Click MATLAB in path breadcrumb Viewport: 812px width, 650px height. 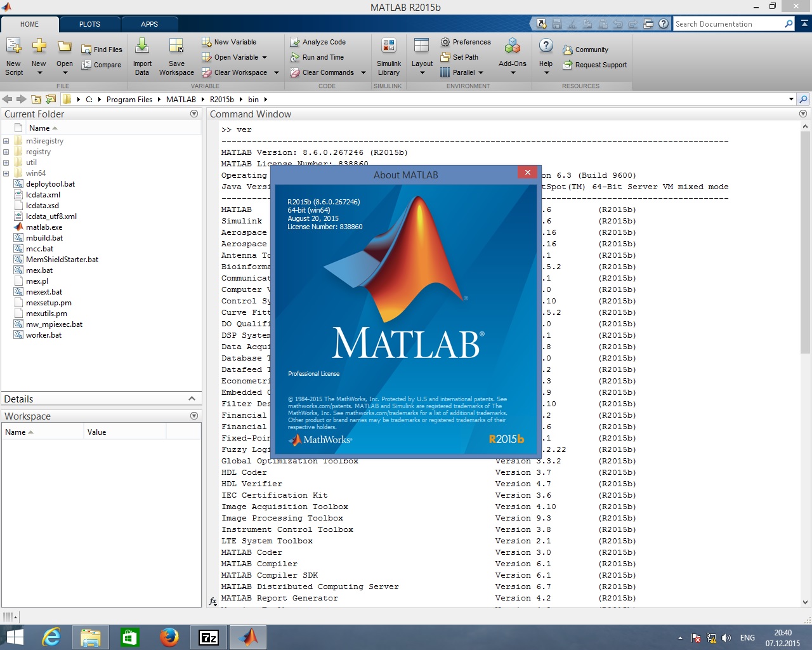[x=181, y=100]
